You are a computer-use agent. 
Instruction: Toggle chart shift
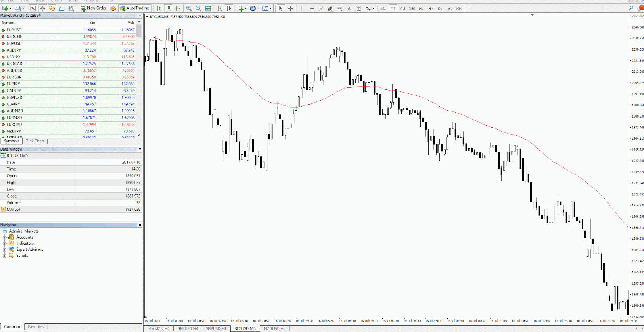pos(229,8)
